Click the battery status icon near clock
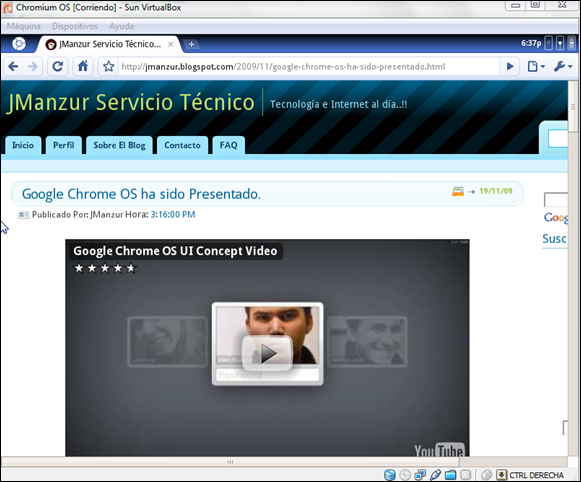Viewport: 581px width, 482px height. (572, 43)
